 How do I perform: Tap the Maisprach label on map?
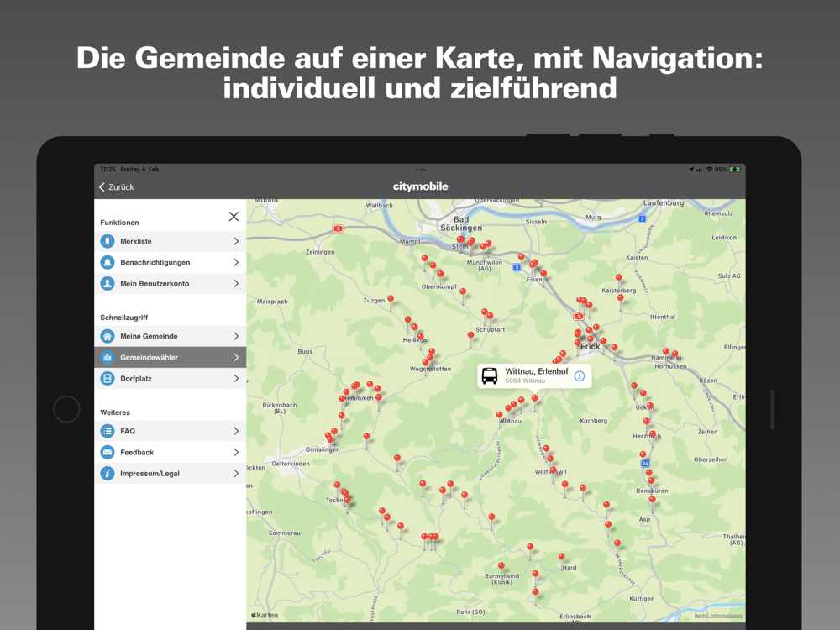point(272,302)
